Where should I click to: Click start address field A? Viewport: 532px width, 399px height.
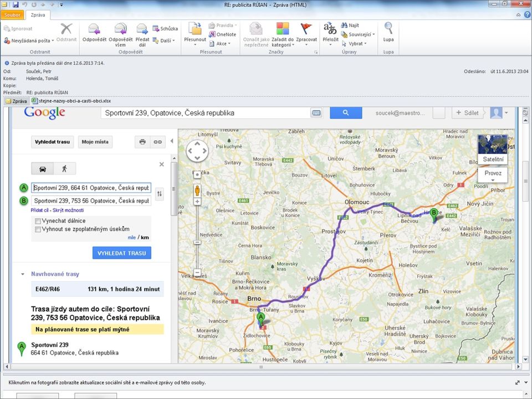coord(91,188)
